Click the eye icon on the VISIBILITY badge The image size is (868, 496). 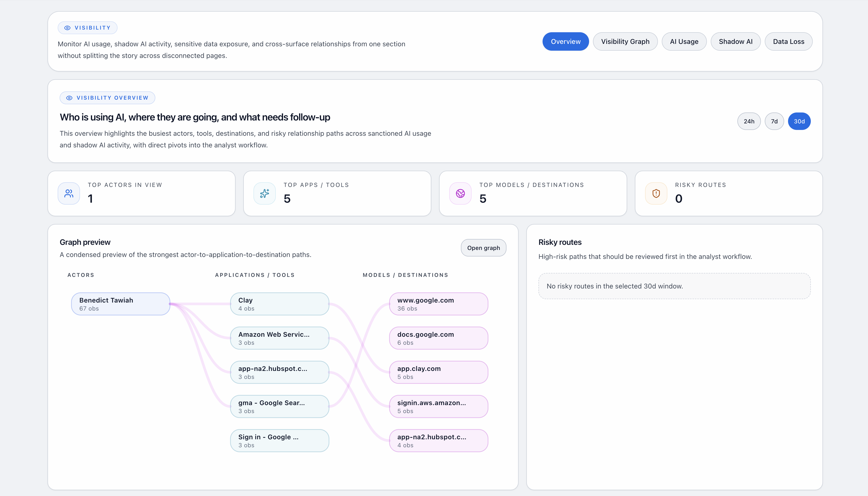click(x=67, y=28)
